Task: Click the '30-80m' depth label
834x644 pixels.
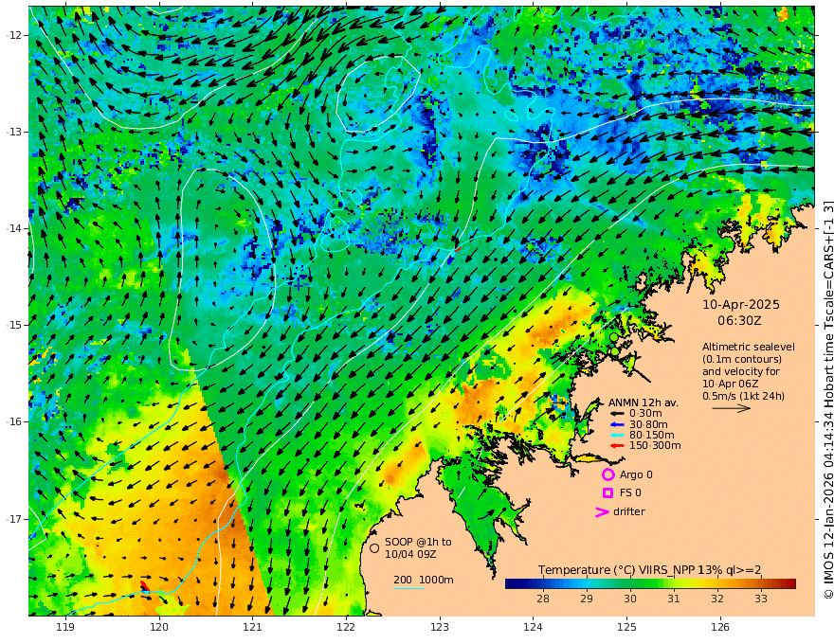Action: click(648, 424)
